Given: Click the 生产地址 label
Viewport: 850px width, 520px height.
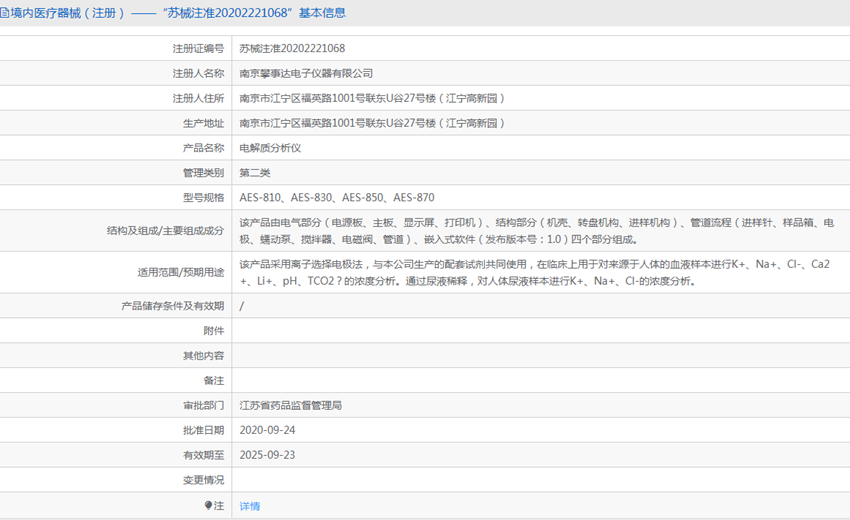Looking at the screenshot, I should pyautogui.click(x=203, y=124).
